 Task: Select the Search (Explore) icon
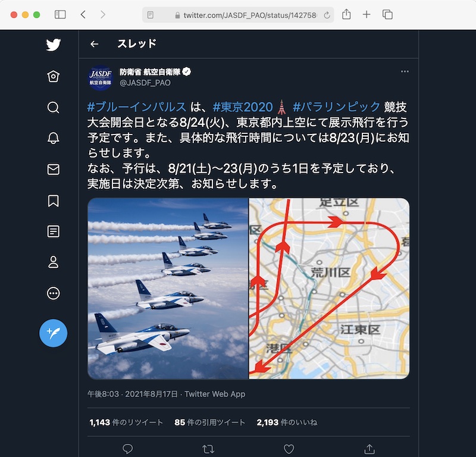click(53, 108)
